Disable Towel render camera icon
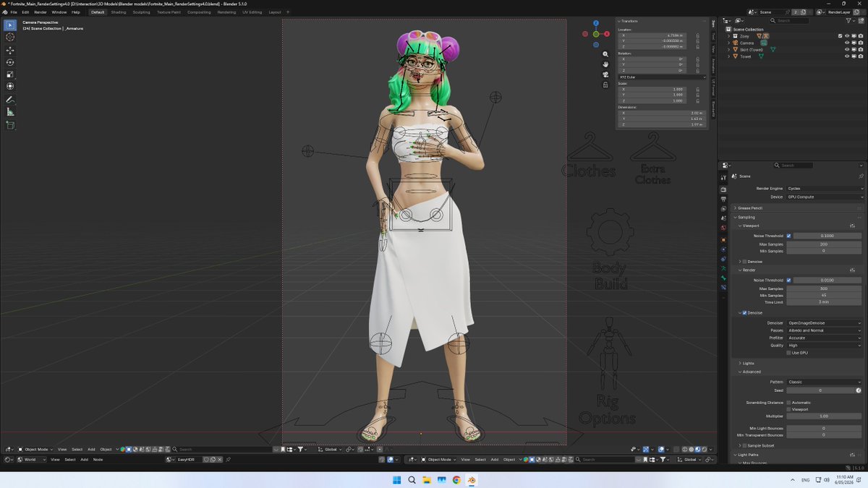Image resolution: width=868 pixels, height=488 pixels. [861, 56]
